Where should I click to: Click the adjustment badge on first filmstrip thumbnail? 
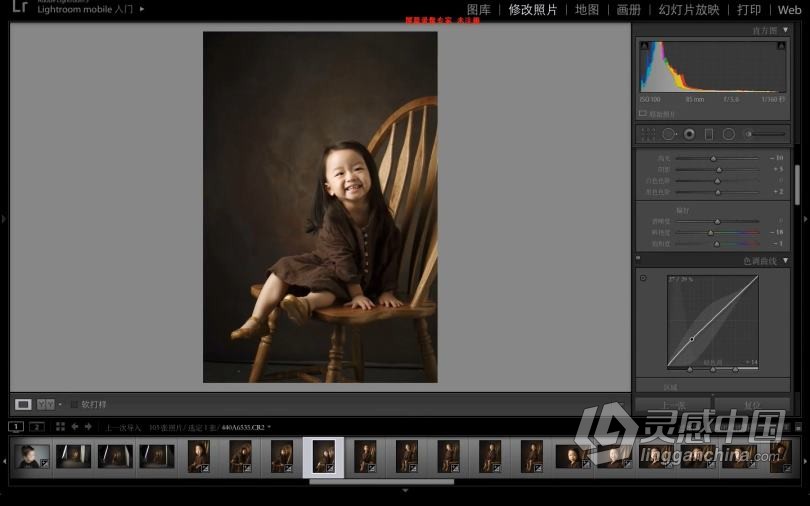[x=44, y=464]
